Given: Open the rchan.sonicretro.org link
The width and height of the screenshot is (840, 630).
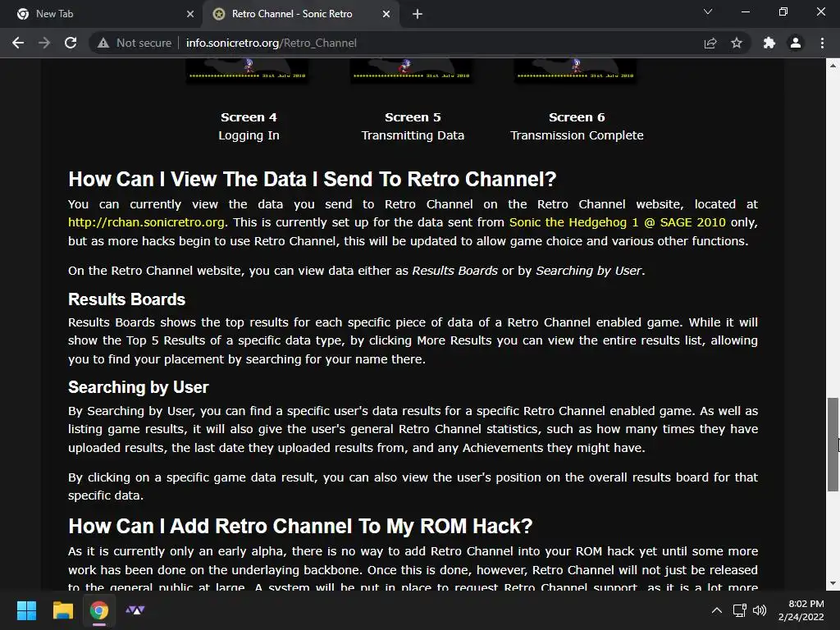Looking at the screenshot, I should click(146, 222).
